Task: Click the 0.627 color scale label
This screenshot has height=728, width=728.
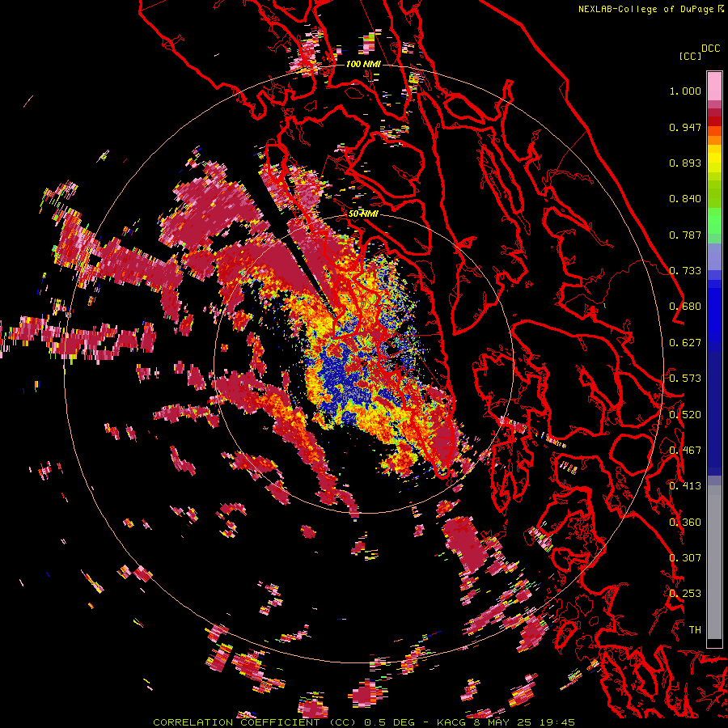Action: click(685, 343)
